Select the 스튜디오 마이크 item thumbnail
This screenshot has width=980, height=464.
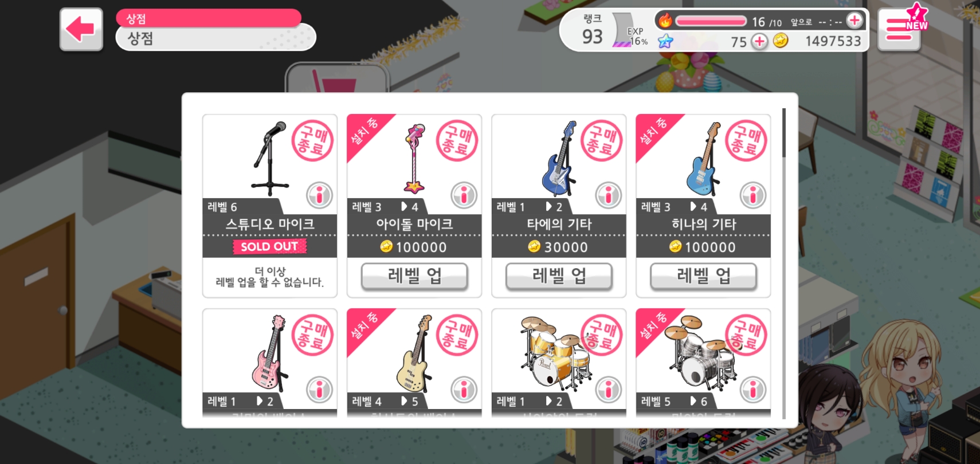[x=269, y=158]
